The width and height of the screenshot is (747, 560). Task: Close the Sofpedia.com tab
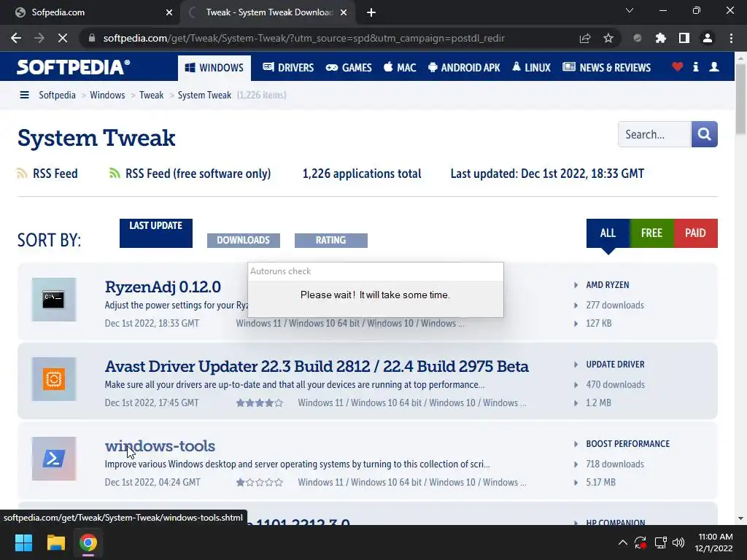pyautogui.click(x=169, y=12)
